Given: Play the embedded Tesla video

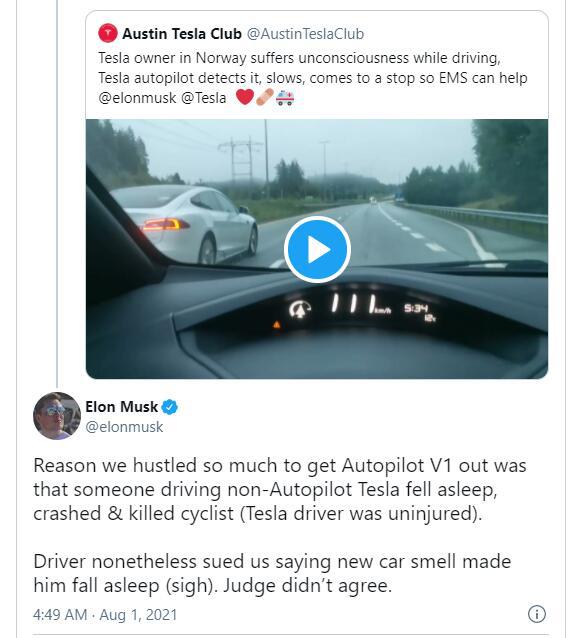Looking at the screenshot, I should pyautogui.click(x=317, y=249).
